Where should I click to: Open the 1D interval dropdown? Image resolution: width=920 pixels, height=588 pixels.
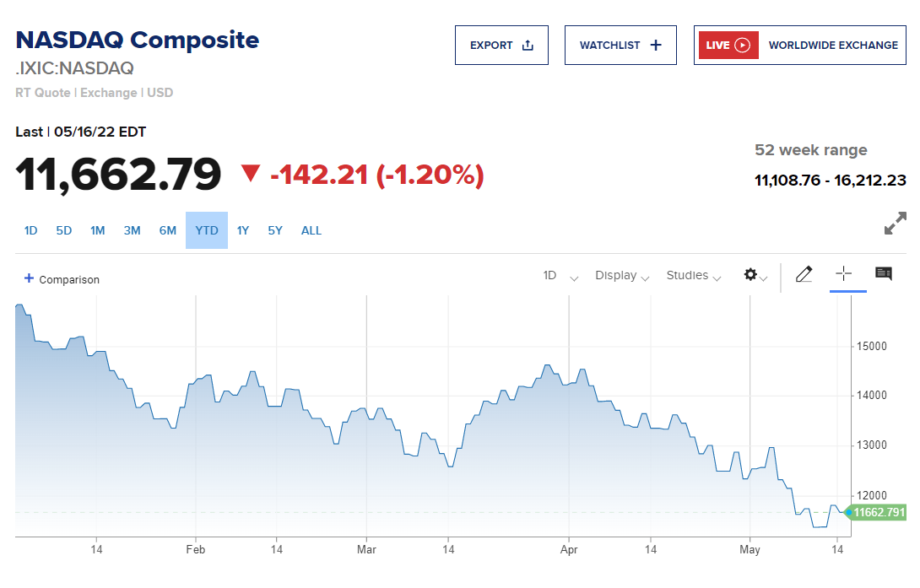(560, 276)
